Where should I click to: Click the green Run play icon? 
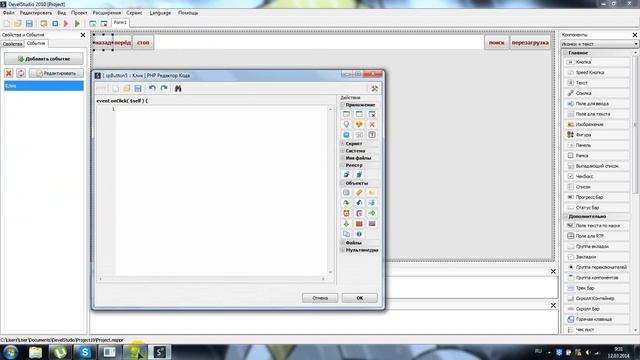77,24
